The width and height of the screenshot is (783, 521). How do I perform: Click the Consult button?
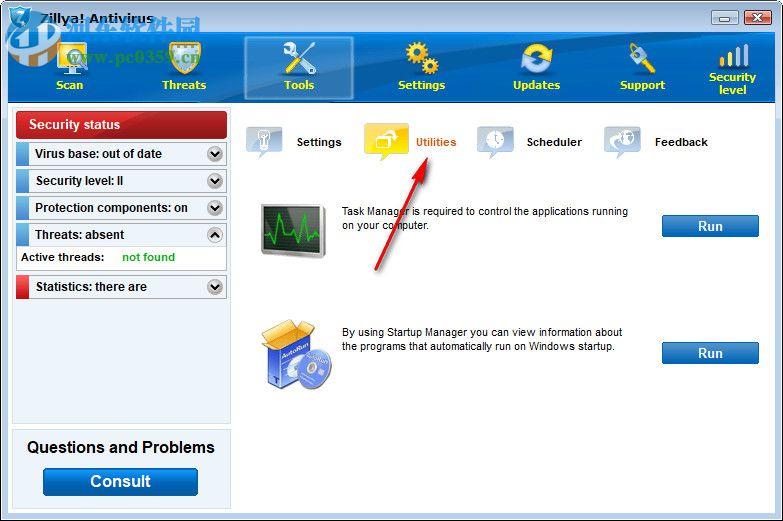[x=120, y=482]
